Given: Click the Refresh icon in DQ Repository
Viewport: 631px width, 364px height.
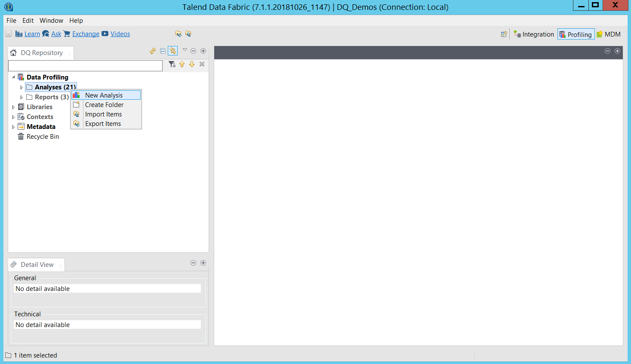Looking at the screenshot, I should [153, 51].
